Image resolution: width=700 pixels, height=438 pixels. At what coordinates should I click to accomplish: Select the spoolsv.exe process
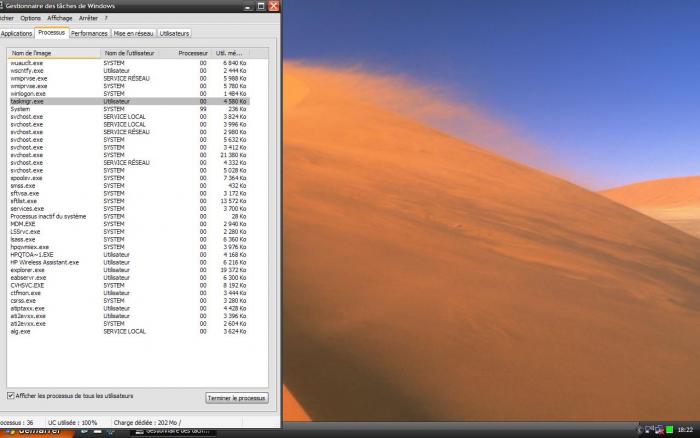pos(129,178)
